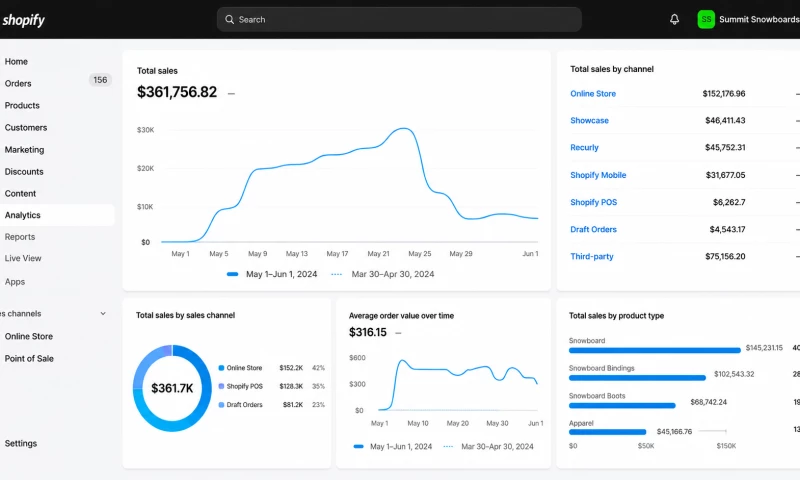Click the Third-party channel link

pos(592,257)
